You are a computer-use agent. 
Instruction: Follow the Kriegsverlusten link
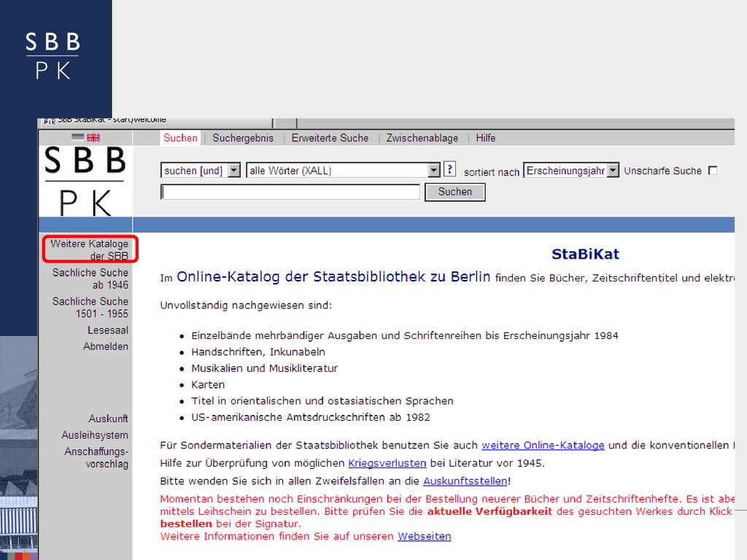coord(387,463)
